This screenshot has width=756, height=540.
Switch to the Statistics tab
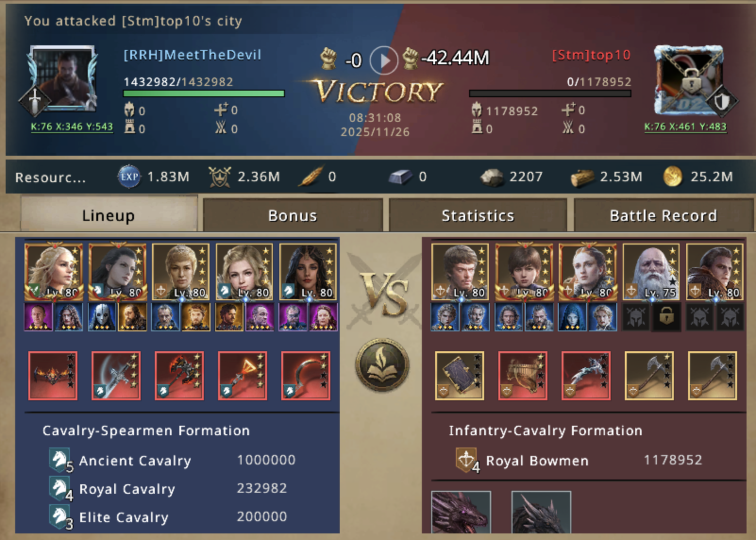coord(478,215)
